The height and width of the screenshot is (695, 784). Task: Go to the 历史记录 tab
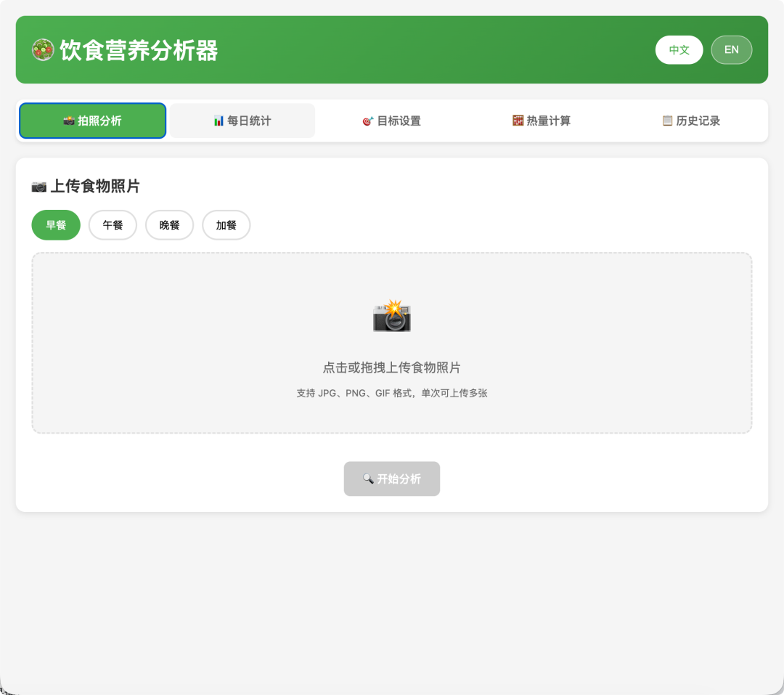pyautogui.click(x=690, y=121)
